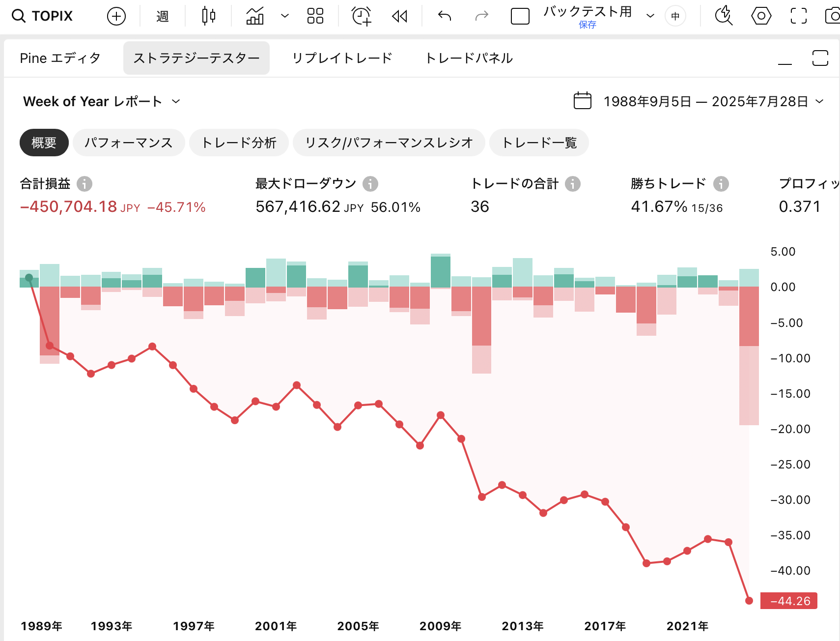Expand the indicators favorites chevron
Image resolution: width=840 pixels, height=641 pixels.
tap(285, 16)
